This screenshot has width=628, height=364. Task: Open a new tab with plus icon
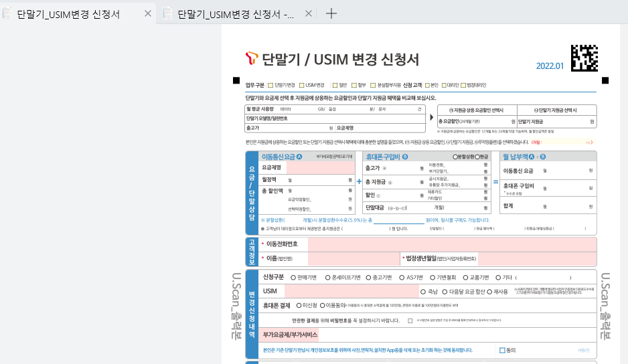[331, 13]
